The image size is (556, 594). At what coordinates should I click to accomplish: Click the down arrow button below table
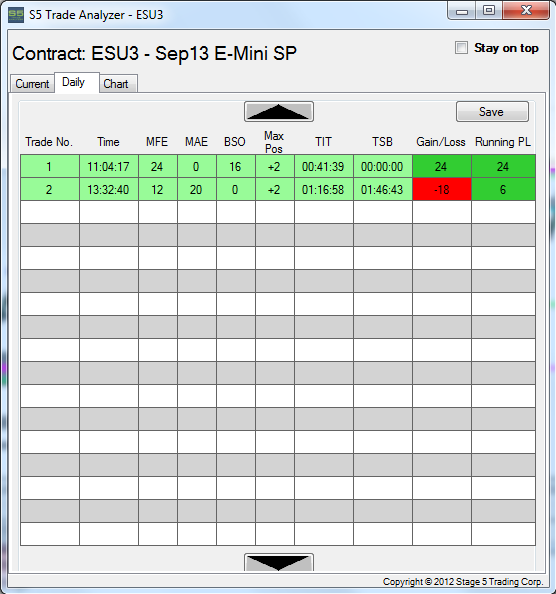click(279, 562)
